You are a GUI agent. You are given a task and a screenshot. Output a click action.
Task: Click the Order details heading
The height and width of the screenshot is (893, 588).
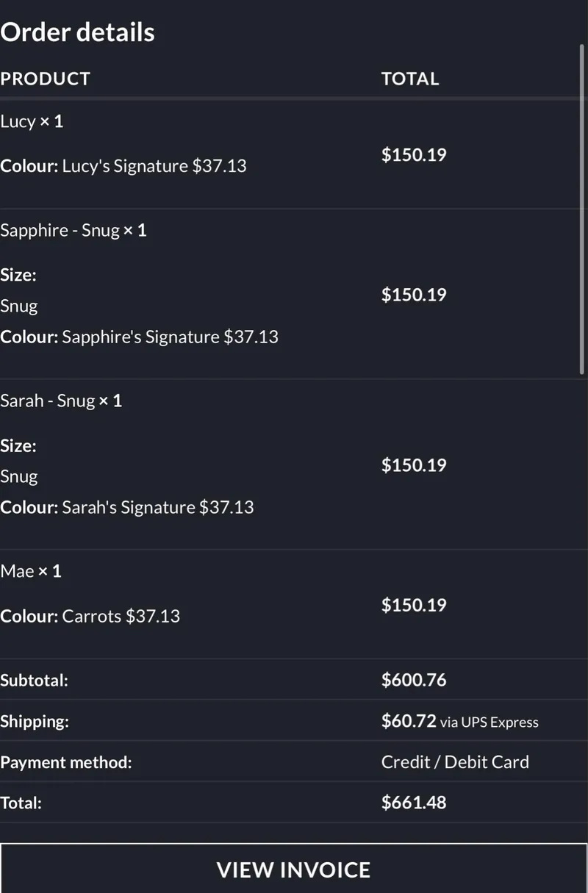coord(77,32)
